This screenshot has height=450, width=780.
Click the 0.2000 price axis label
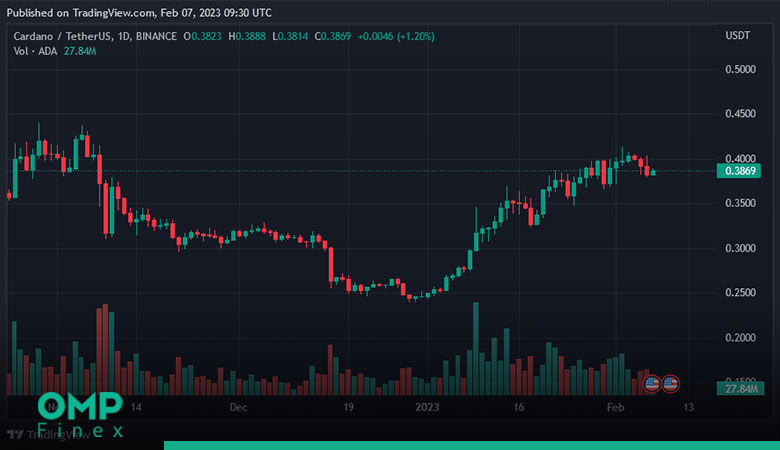pyautogui.click(x=740, y=338)
